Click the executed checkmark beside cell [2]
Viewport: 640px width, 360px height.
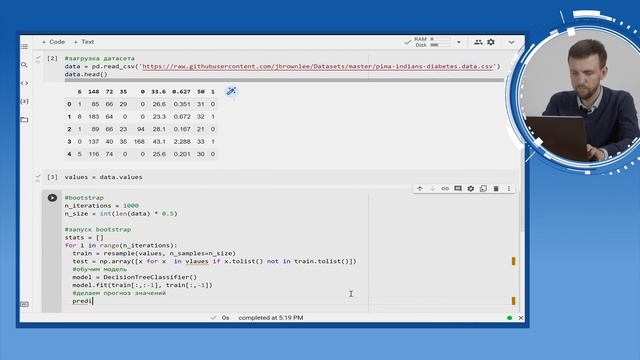click(x=38, y=58)
